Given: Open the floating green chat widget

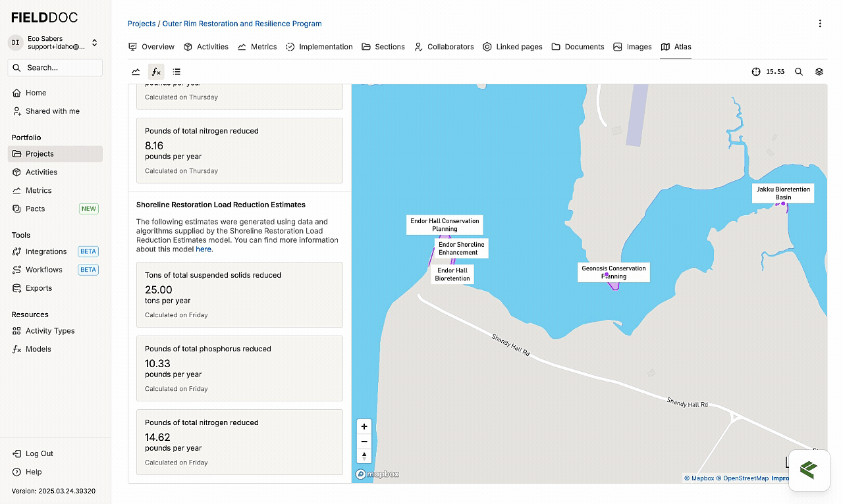Looking at the screenshot, I should [x=809, y=470].
